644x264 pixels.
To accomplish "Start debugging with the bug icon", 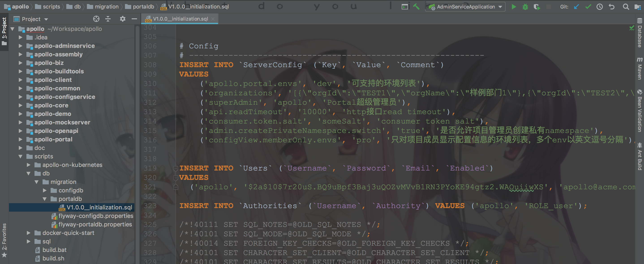I will (x=525, y=7).
